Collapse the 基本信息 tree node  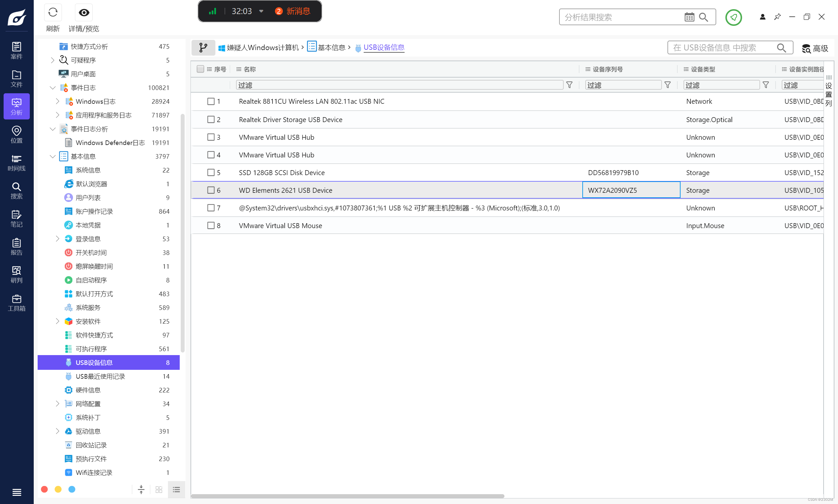point(53,156)
